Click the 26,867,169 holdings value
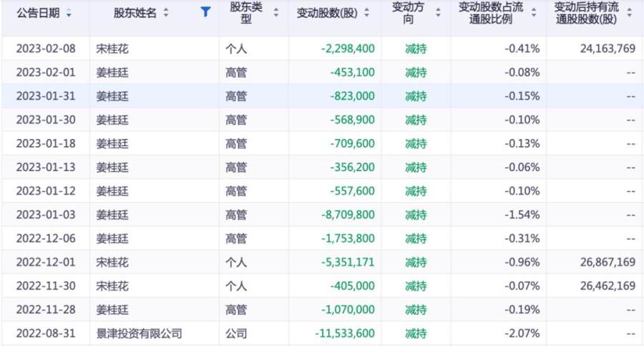 [605, 262]
